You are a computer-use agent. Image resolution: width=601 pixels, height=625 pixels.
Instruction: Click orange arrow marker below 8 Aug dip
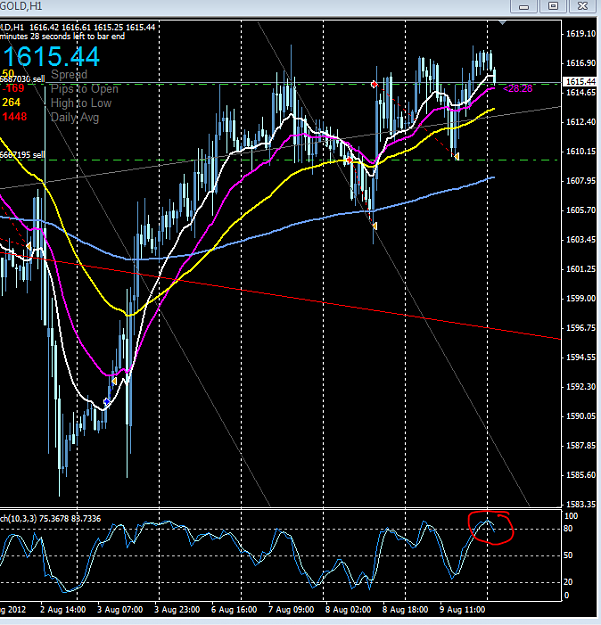(375, 226)
